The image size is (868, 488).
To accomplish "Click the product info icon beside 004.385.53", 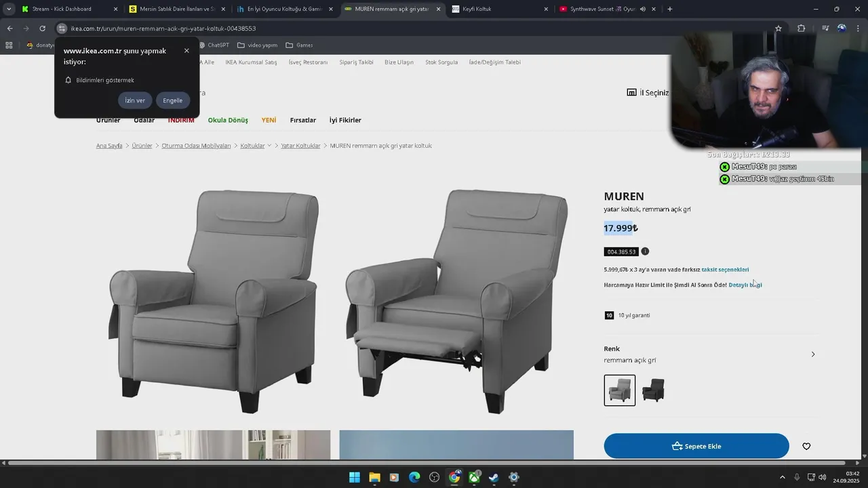I will [x=645, y=251].
